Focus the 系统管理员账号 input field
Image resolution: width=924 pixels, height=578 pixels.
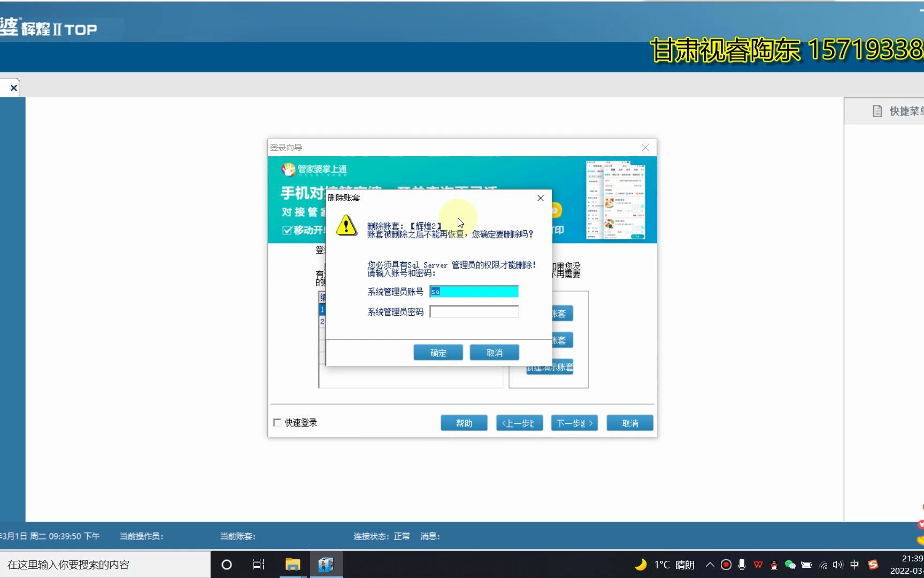click(x=474, y=291)
